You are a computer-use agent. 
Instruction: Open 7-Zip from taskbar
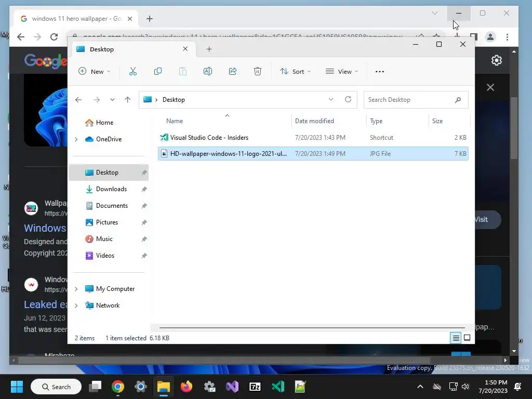click(x=255, y=387)
